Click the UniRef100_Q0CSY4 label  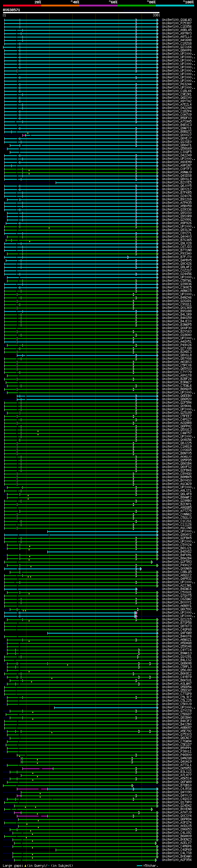click(177, 815)
